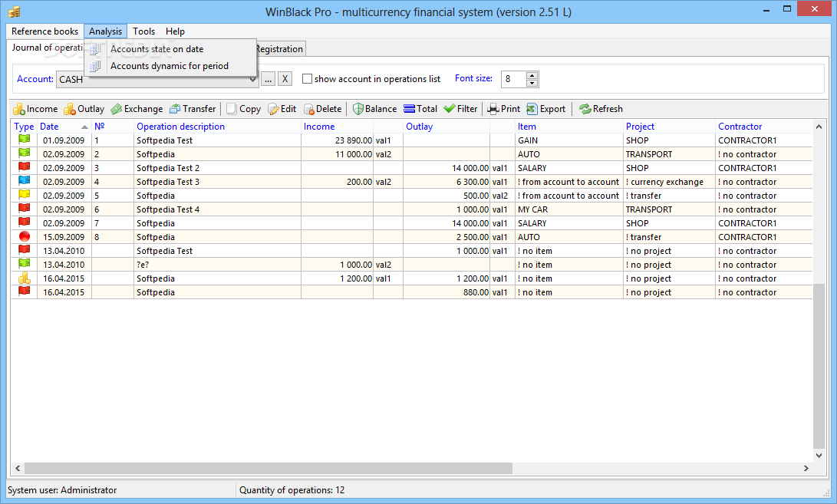Click the icon beside Accounts dynamic for period
Image resolution: width=837 pixels, height=504 pixels.
coord(95,66)
